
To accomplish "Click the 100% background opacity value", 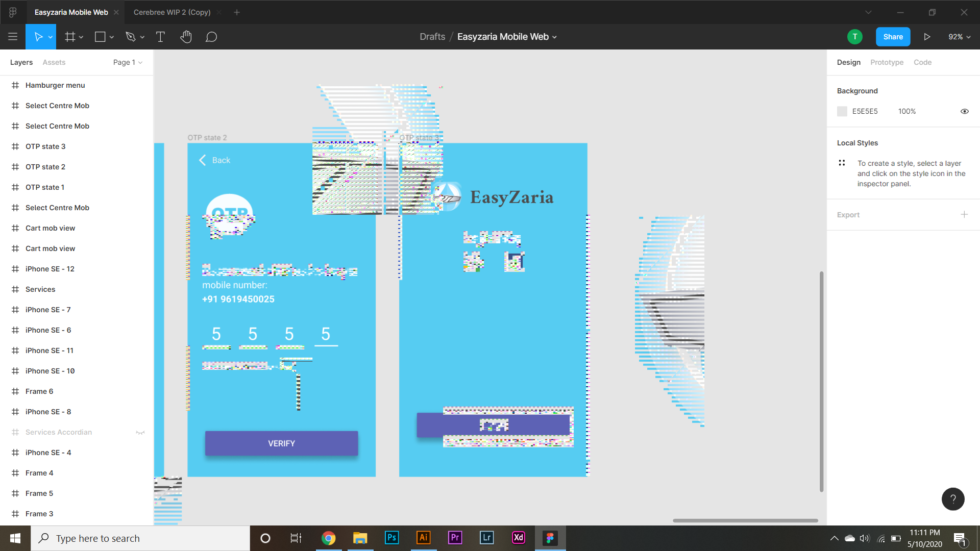I will (x=907, y=111).
